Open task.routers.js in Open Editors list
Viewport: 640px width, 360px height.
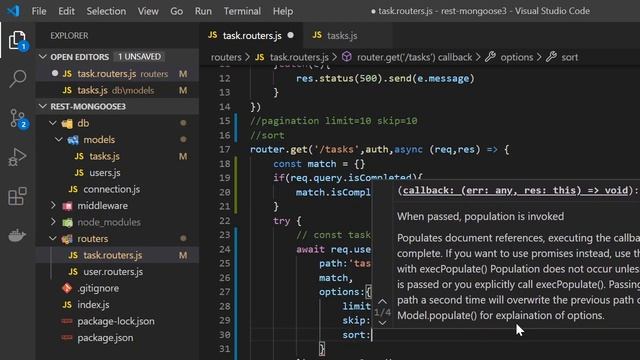tap(117, 74)
